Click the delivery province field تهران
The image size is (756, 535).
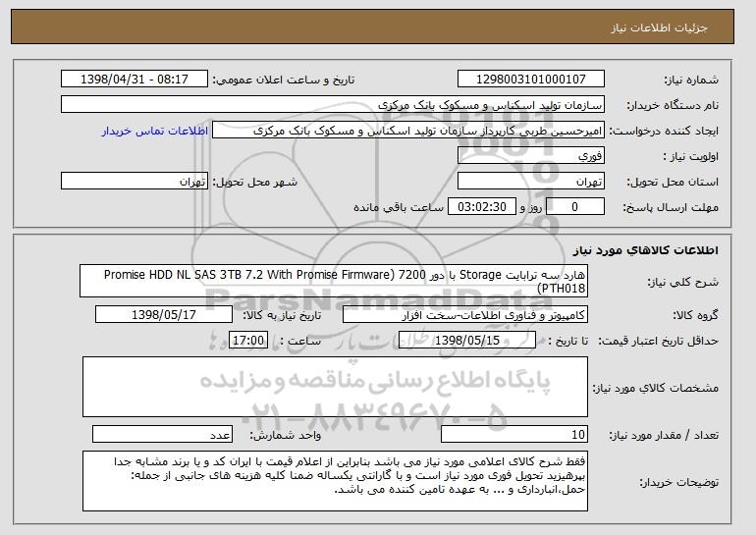click(x=531, y=182)
